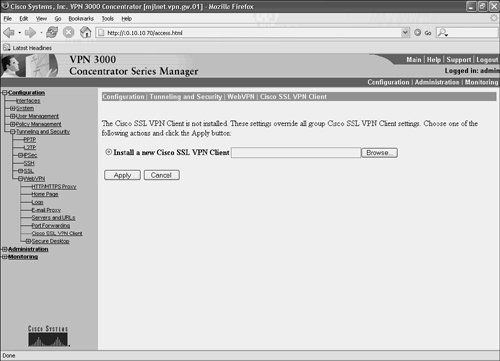Expand the System tree node
This screenshot has width=500, height=361.
click(x=12, y=108)
